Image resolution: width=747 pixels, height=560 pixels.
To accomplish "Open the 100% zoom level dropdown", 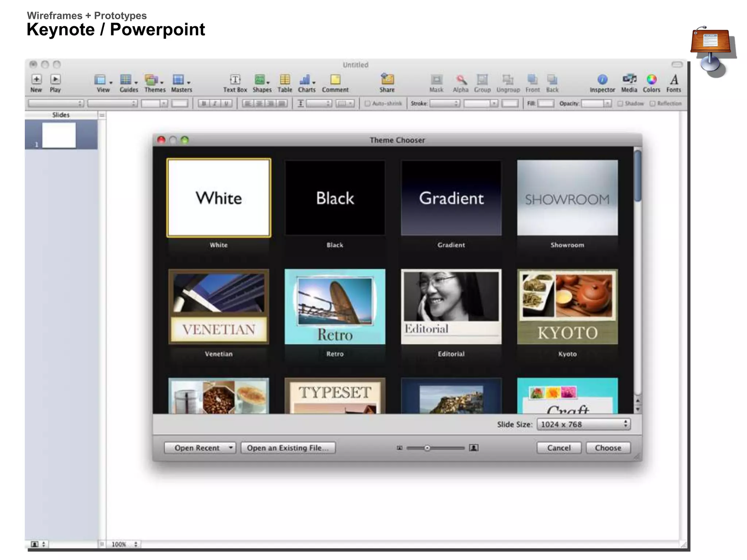I will [x=124, y=544].
